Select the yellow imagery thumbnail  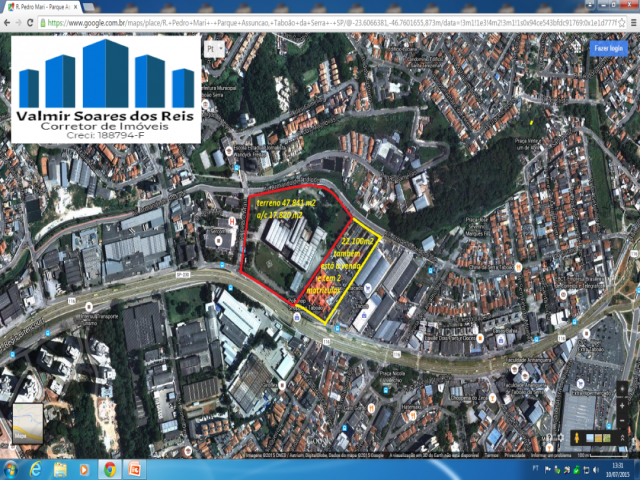point(598,438)
